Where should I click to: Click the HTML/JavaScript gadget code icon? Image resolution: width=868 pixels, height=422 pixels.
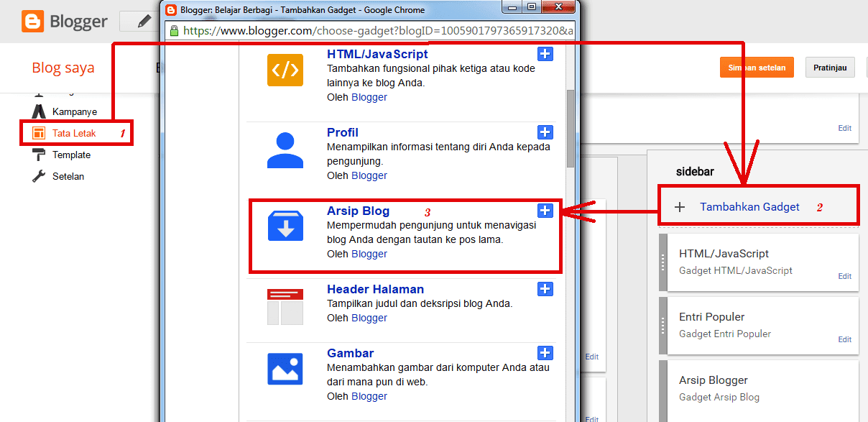point(285,70)
